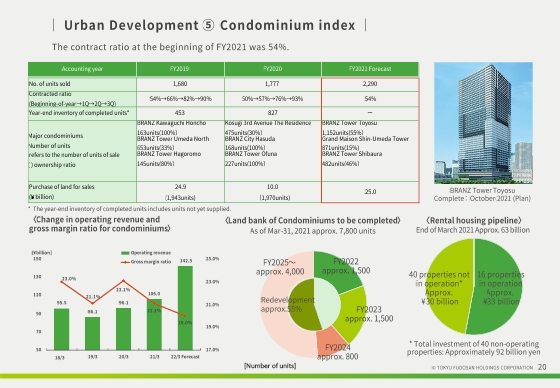Select 'As of Mar-31, 2021 approx. 7,800 units'

coord(312,231)
